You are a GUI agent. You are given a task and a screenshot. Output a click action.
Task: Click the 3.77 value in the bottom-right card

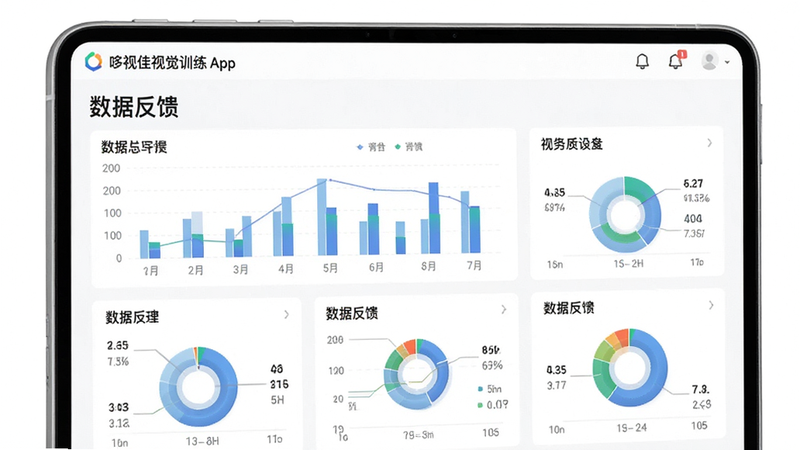tap(556, 385)
